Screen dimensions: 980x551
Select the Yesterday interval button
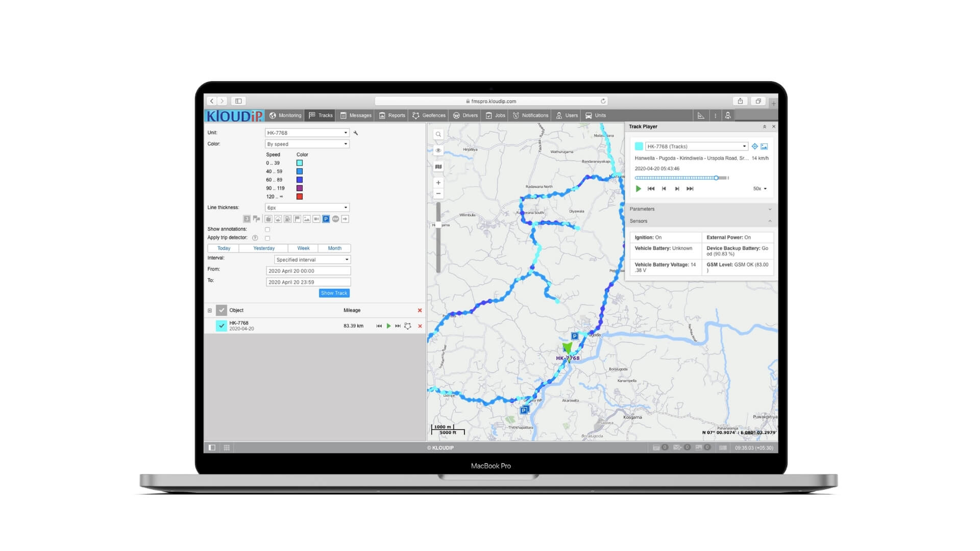(x=264, y=248)
